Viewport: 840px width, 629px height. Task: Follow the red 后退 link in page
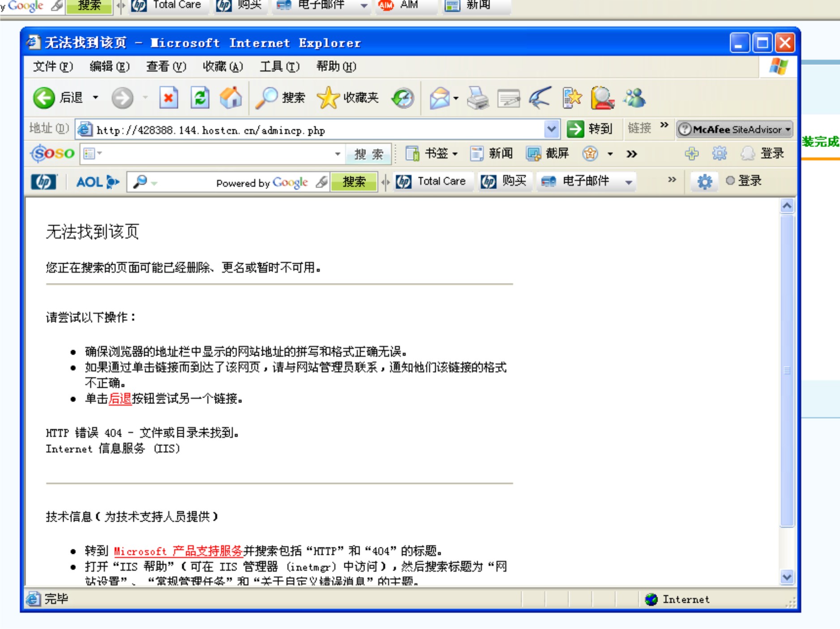point(120,398)
